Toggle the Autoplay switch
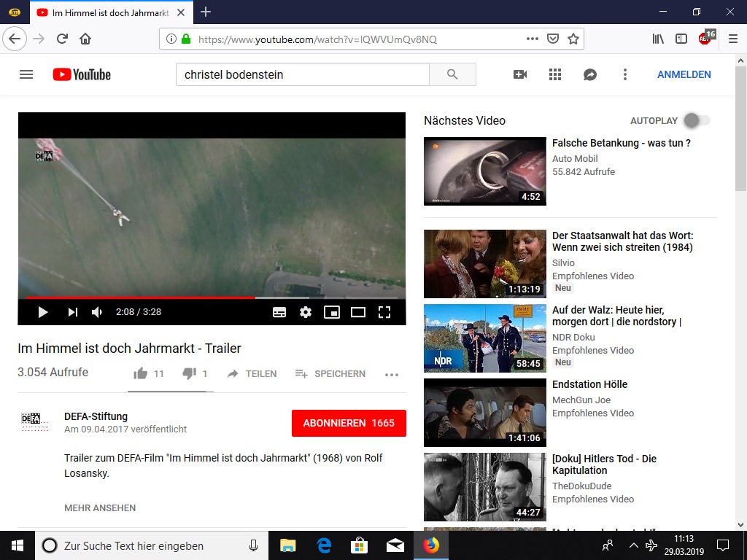This screenshot has width=747, height=560. [x=697, y=120]
